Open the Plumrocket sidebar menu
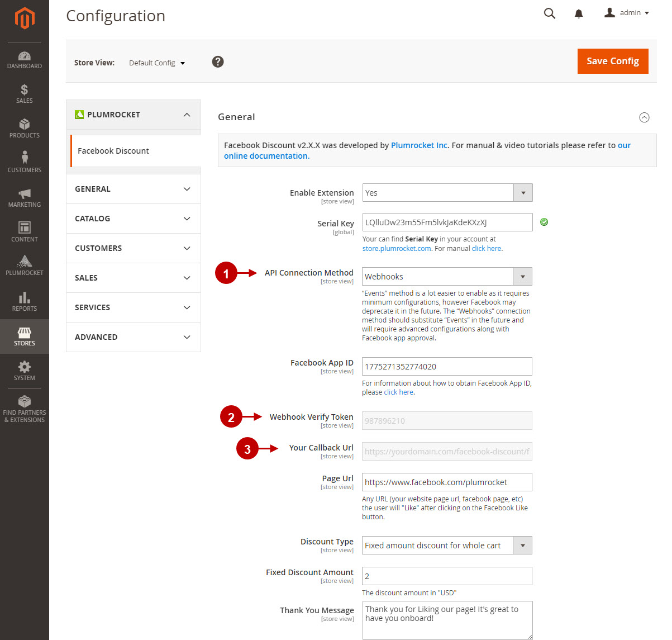The height and width of the screenshot is (640, 672). 25,266
